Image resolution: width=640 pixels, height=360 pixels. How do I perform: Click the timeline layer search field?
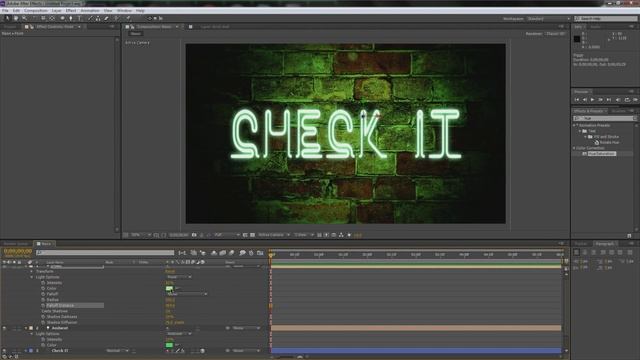tap(105, 253)
